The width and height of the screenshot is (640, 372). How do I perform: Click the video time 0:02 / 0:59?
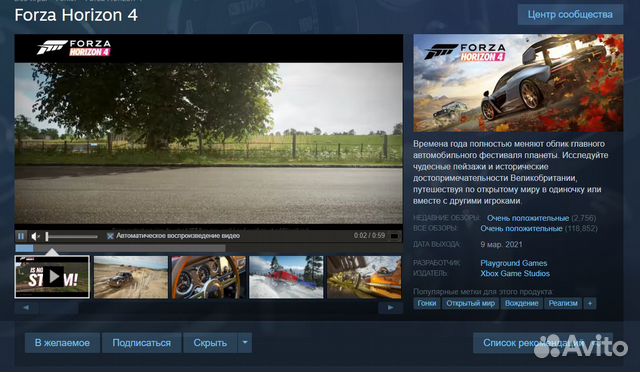[369, 236]
